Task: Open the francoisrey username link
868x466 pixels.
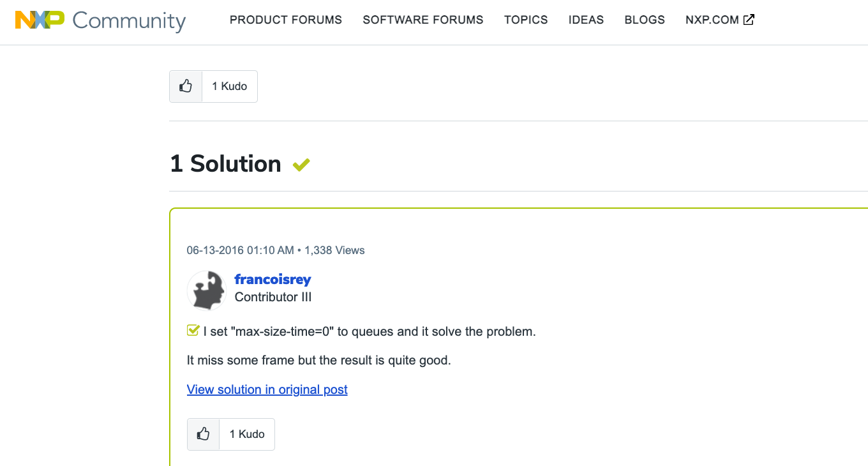Action: [x=273, y=280]
